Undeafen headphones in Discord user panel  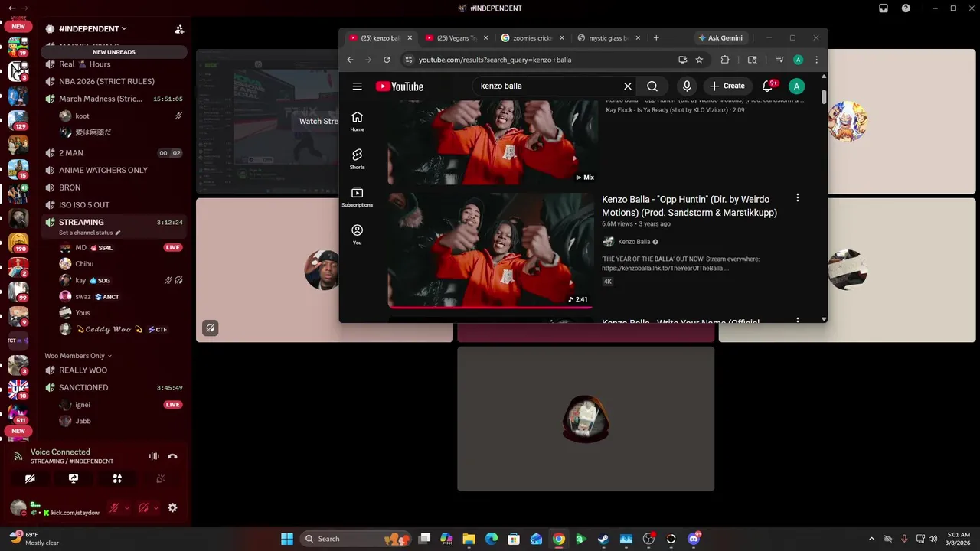pyautogui.click(x=143, y=507)
